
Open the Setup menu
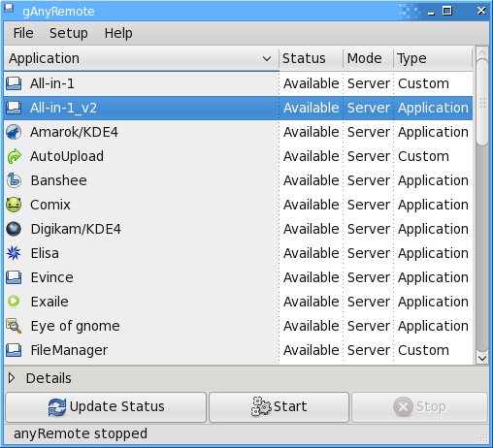(x=68, y=33)
